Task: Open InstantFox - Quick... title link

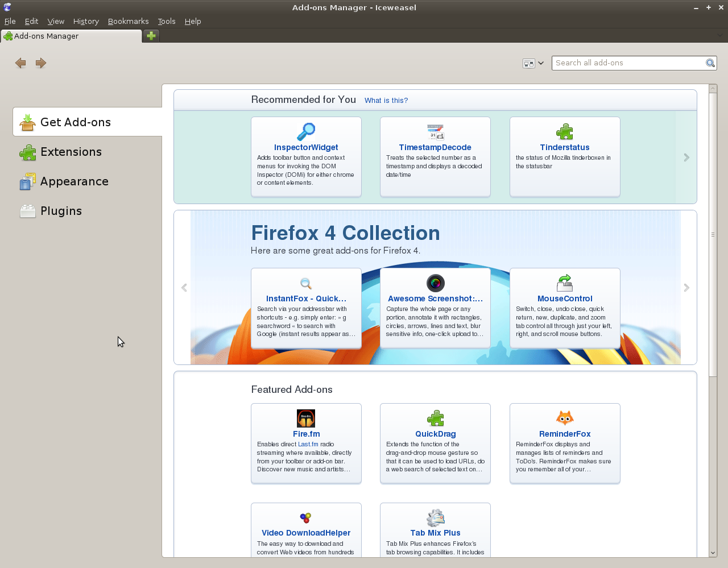Action: coord(306,298)
